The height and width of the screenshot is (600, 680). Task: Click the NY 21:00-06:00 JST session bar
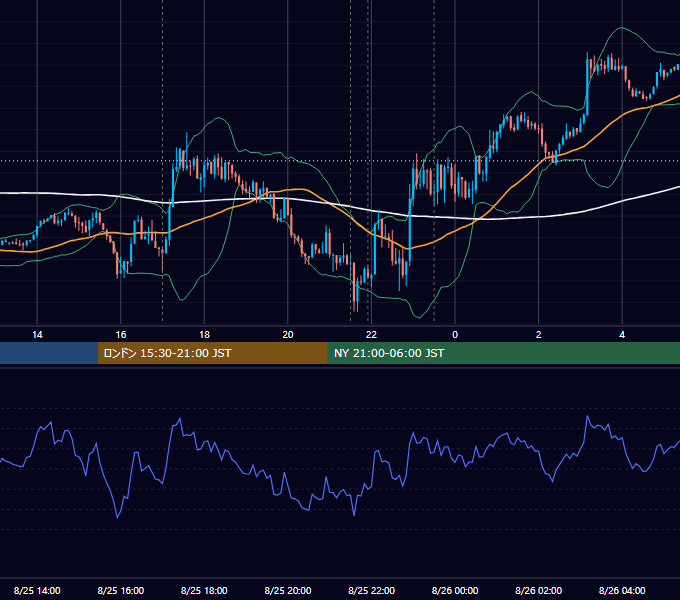pyautogui.click(x=503, y=353)
